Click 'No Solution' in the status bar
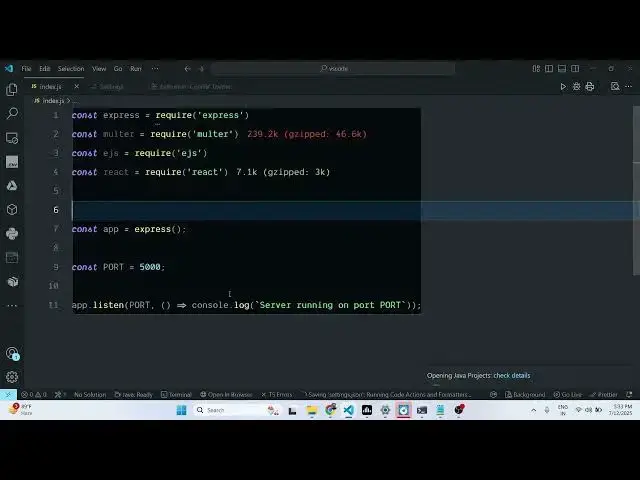The image size is (640, 480). click(x=90, y=394)
